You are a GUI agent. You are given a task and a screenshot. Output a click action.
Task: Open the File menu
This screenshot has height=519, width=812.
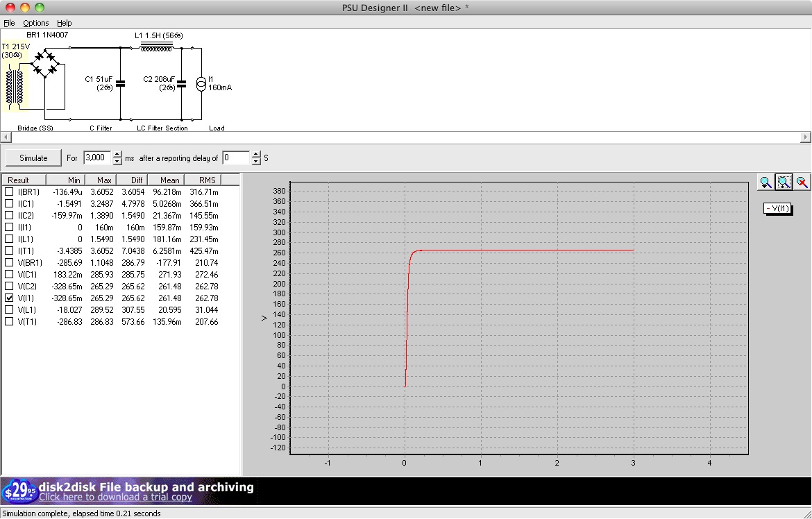[9, 23]
